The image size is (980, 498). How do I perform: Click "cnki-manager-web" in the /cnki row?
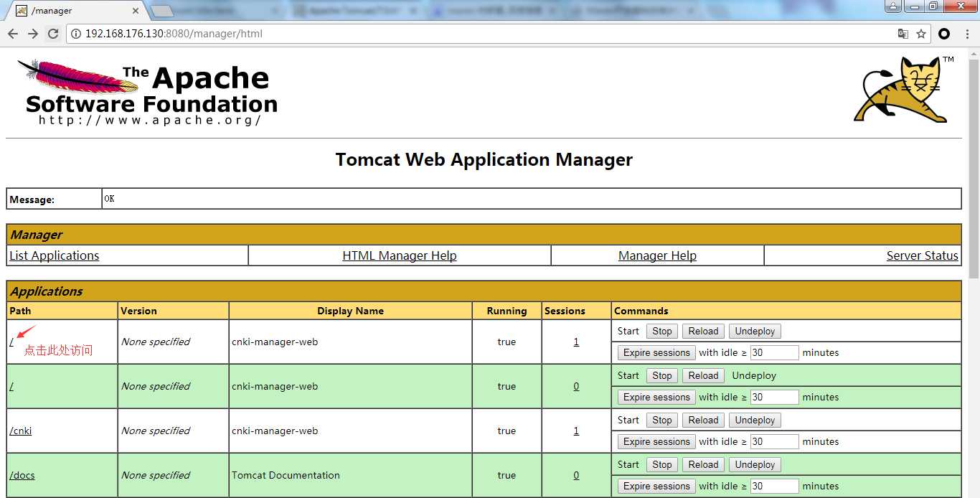pyautogui.click(x=275, y=431)
